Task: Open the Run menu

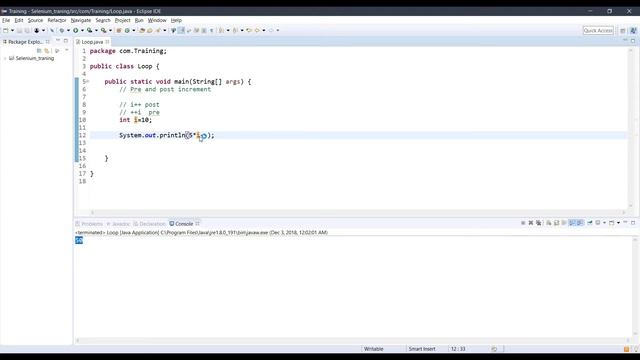Action: pos(139,20)
